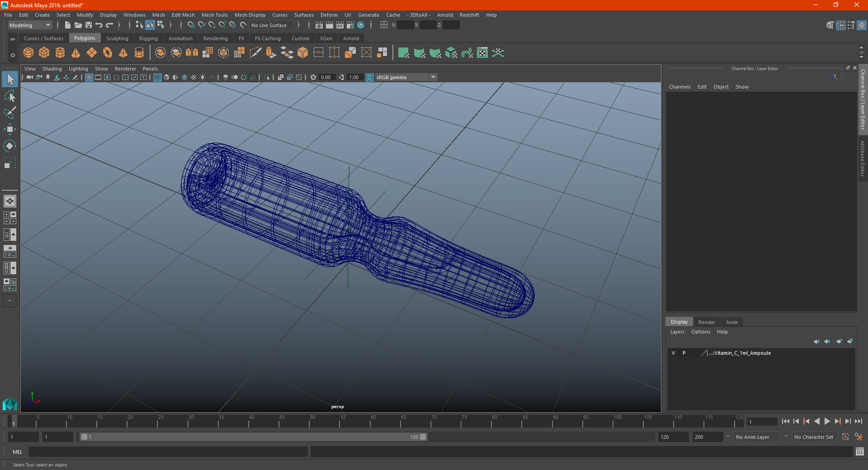The width and height of the screenshot is (868, 470).
Task: Click the IPR render icon
Action: coord(340,25)
